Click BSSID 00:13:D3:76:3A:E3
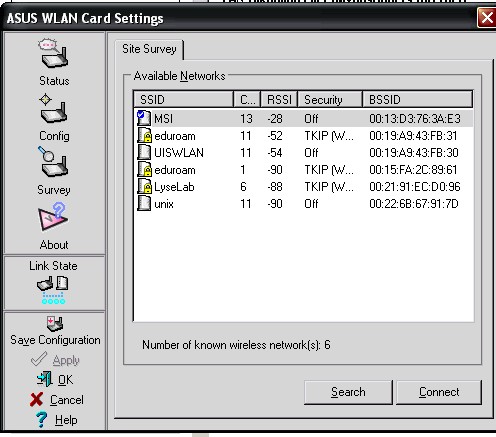This screenshot has width=496, height=437. pyautogui.click(x=415, y=119)
